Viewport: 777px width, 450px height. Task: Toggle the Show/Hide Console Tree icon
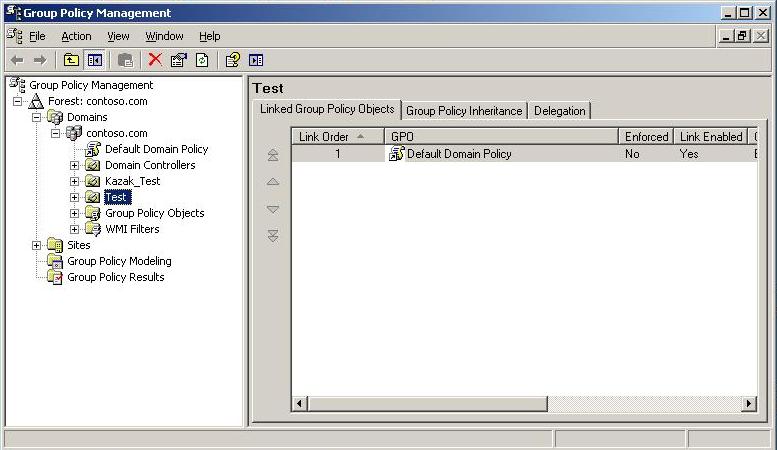coord(95,60)
